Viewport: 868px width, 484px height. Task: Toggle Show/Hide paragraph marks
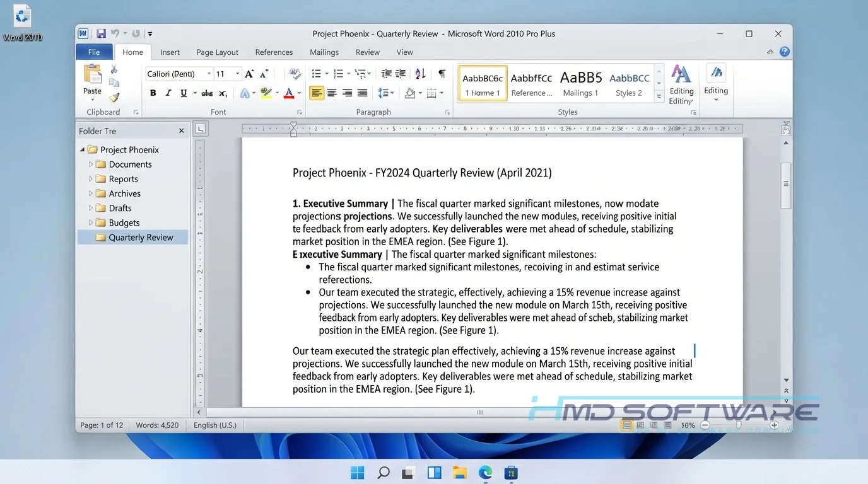[442, 74]
